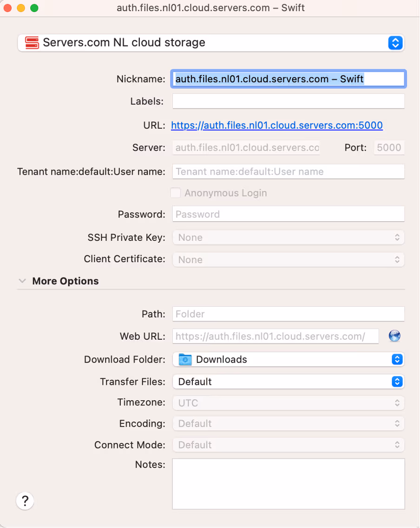This screenshot has width=420, height=528.
Task: Open the Transfer Files dropdown
Action: click(289, 382)
